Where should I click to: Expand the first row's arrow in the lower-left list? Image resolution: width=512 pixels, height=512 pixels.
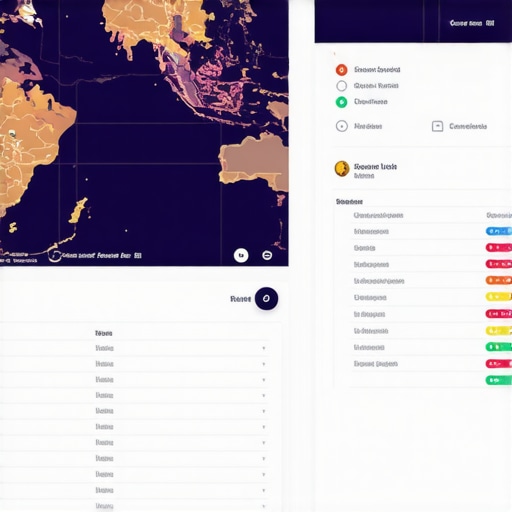coord(264,348)
